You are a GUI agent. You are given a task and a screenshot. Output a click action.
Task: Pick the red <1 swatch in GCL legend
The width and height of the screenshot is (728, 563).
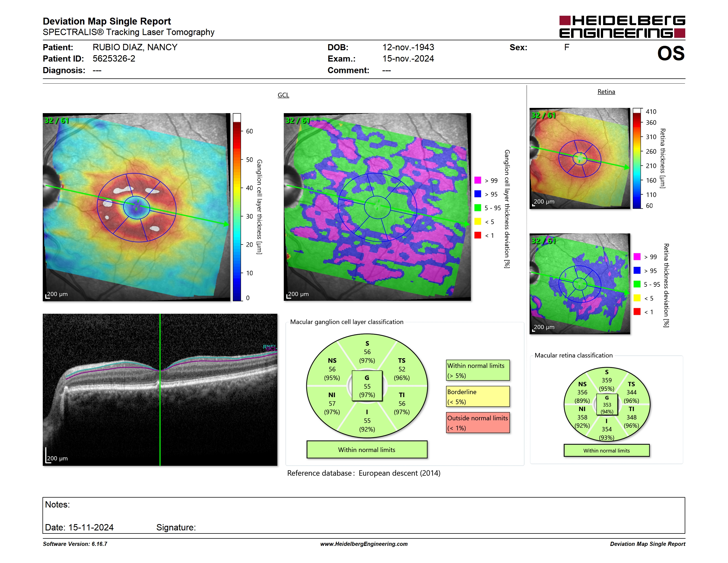[x=478, y=235]
